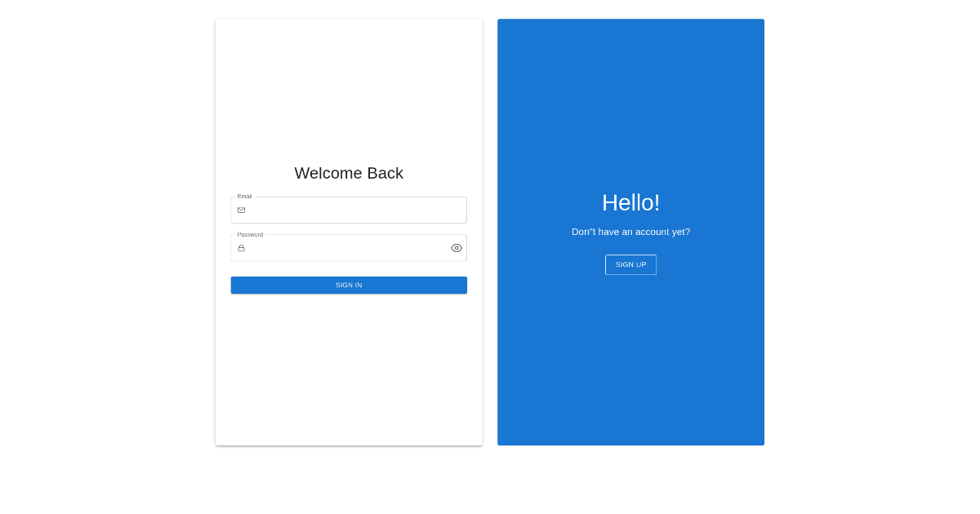Click the envelope icon in Email field
Image resolution: width=980 pixels, height=514 pixels.
(241, 210)
